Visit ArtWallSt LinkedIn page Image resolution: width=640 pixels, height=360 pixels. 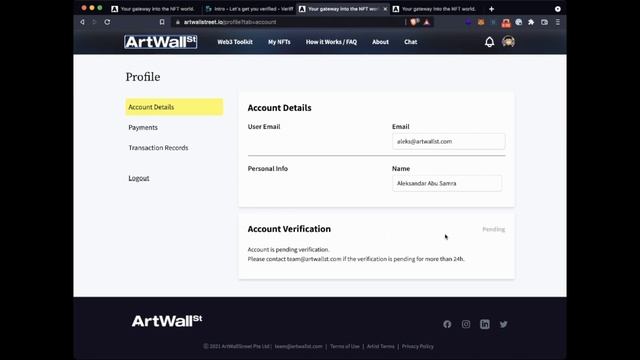484,324
